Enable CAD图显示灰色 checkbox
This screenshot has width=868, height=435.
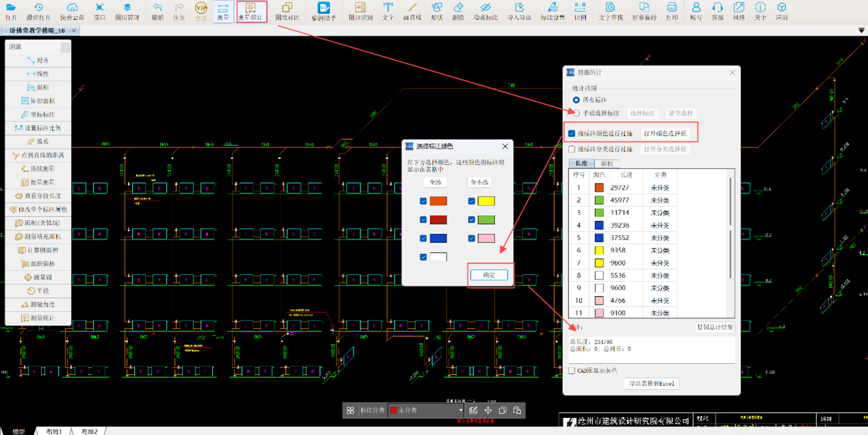(x=572, y=371)
